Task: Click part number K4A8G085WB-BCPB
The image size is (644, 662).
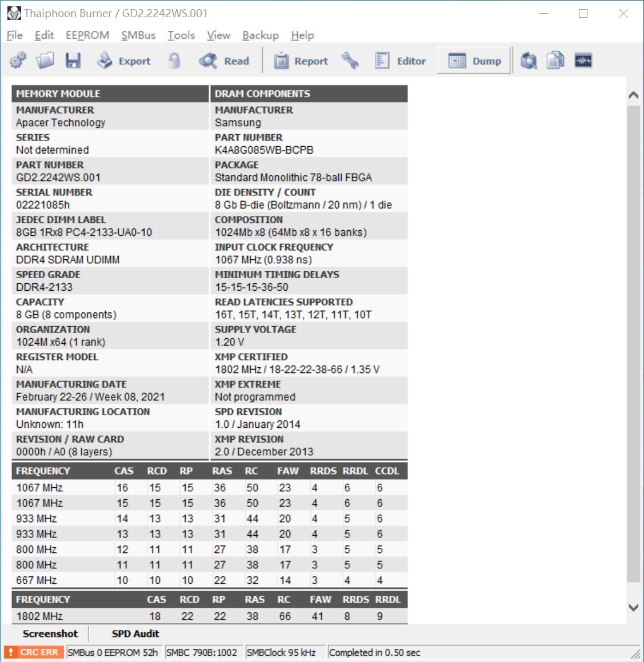Action: (264, 150)
